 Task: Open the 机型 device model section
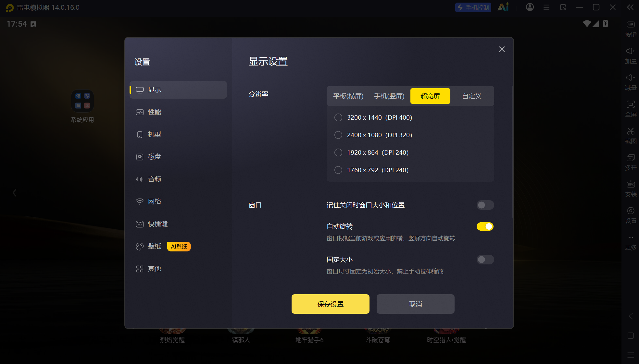(x=178, y=135)
